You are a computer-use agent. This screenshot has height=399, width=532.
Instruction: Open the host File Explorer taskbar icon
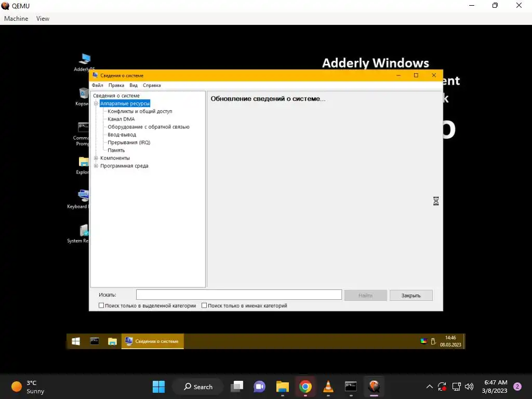[282, 387]
